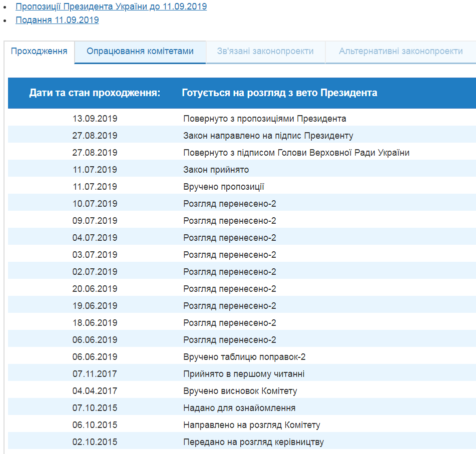Click the Готується на розгляд з вето Президента header

(279, 93)
